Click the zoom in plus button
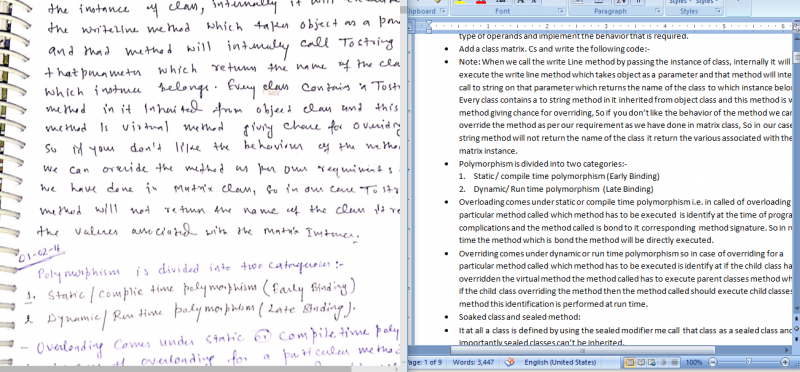The height and width of the screenshot is (372, 800). pyautogui.click(x=785, y=362)
